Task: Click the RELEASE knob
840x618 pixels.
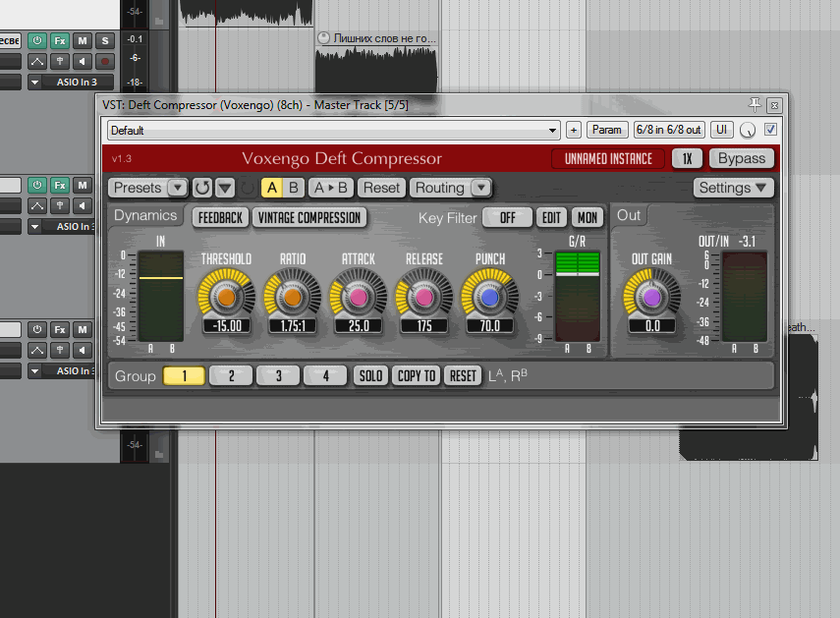Action: click(424, 298)
